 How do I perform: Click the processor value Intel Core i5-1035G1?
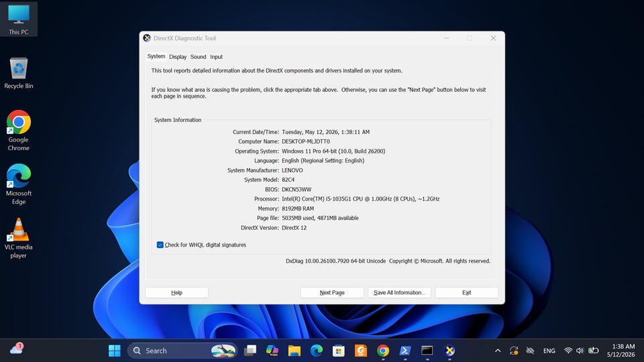point(361,199)
